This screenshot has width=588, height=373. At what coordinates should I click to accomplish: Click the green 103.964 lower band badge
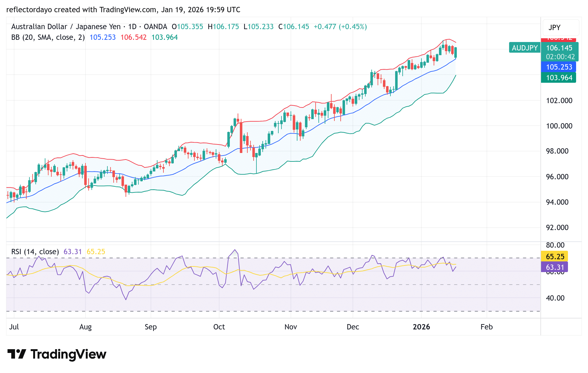point(559,77)
